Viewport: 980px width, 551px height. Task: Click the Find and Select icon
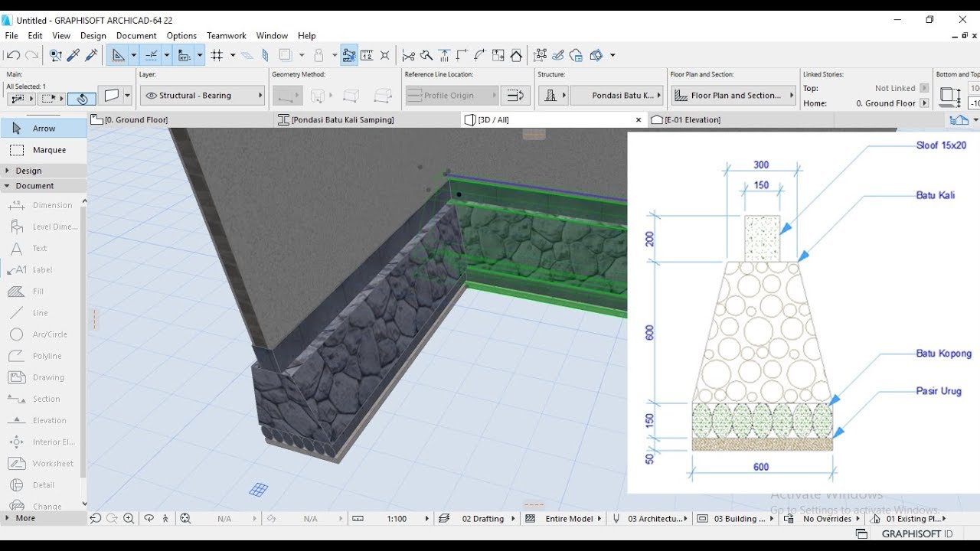(x=55, y=55)
